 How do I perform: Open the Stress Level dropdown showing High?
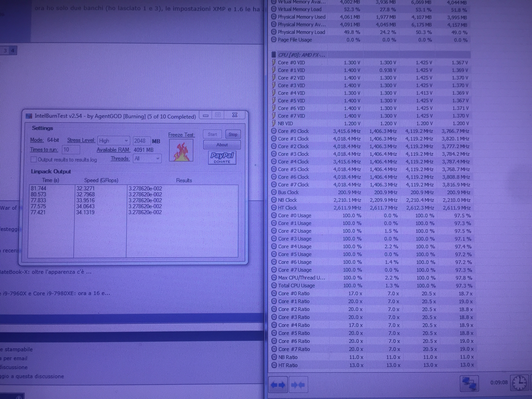click(x=113, y=141)
